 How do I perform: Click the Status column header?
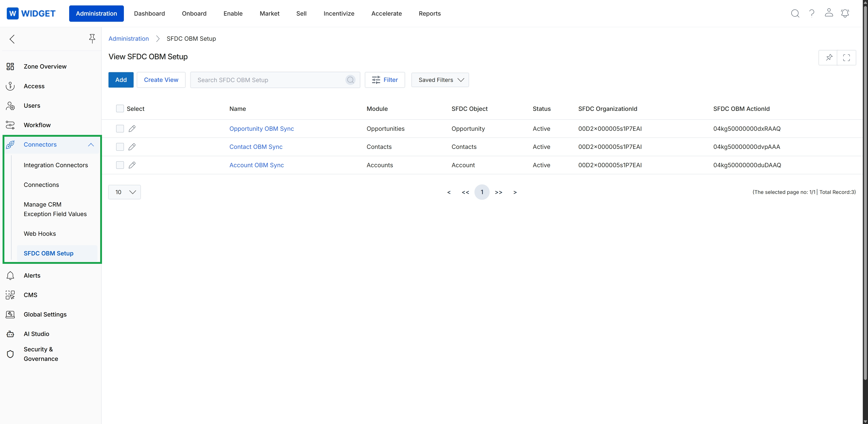tap(542, 109)
